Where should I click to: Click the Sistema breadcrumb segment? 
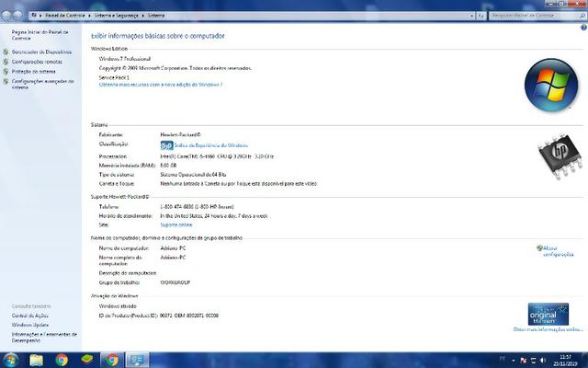[156, 16]
